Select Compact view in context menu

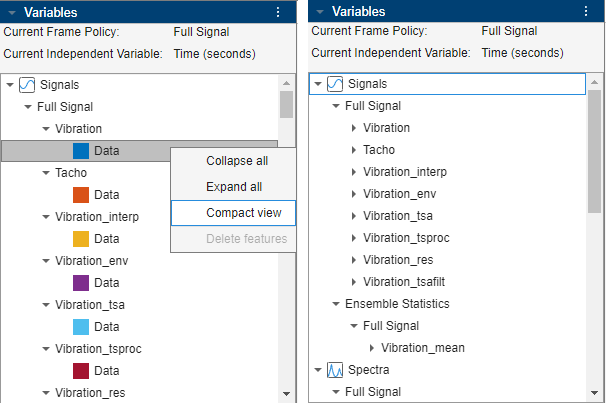click(x=243, y=213)
